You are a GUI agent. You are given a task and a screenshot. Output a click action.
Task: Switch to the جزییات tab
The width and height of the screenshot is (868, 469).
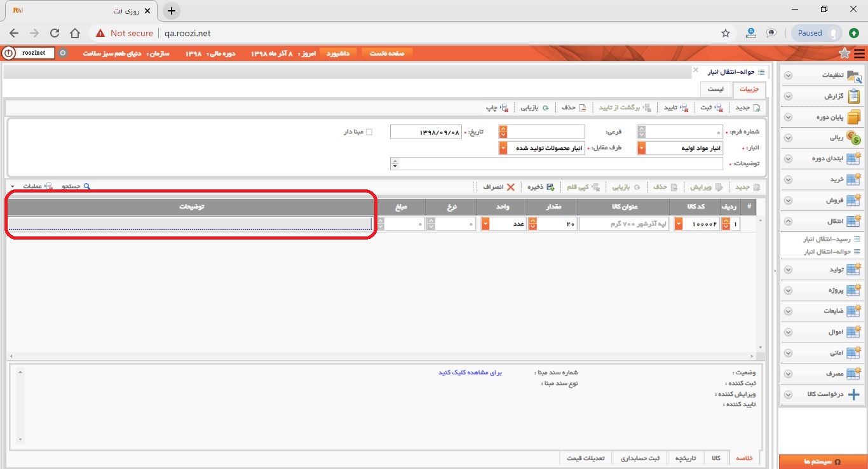point(749,90)
